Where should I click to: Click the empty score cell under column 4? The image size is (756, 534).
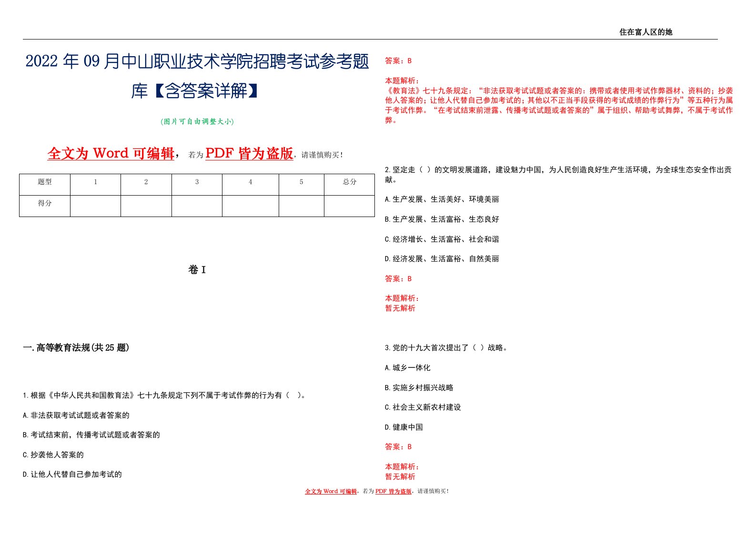coord(251,206)
